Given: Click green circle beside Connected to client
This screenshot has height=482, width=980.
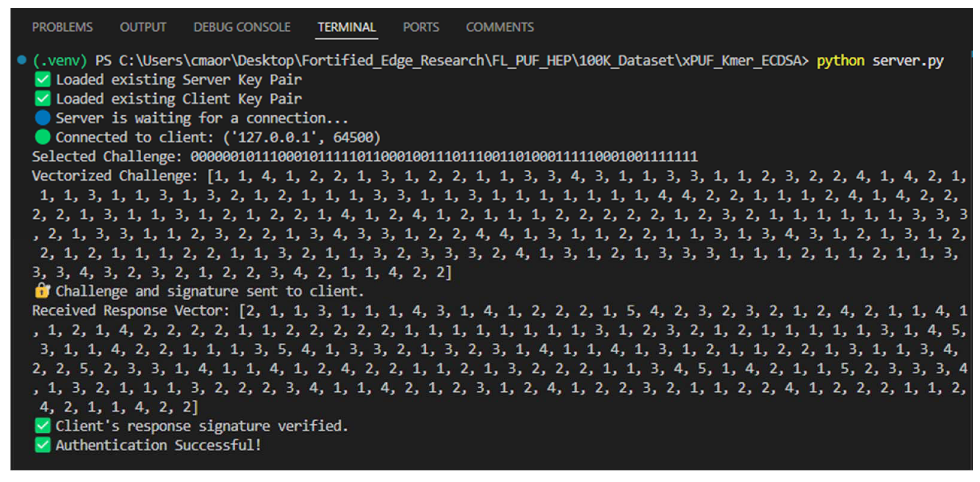Looking at the screenshot, I should coord(43,137).
